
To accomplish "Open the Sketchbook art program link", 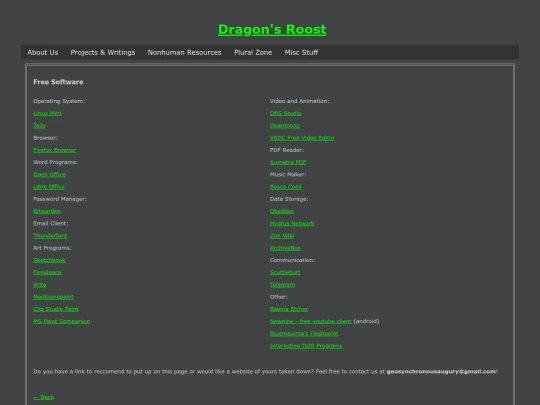I will [49, 260].
